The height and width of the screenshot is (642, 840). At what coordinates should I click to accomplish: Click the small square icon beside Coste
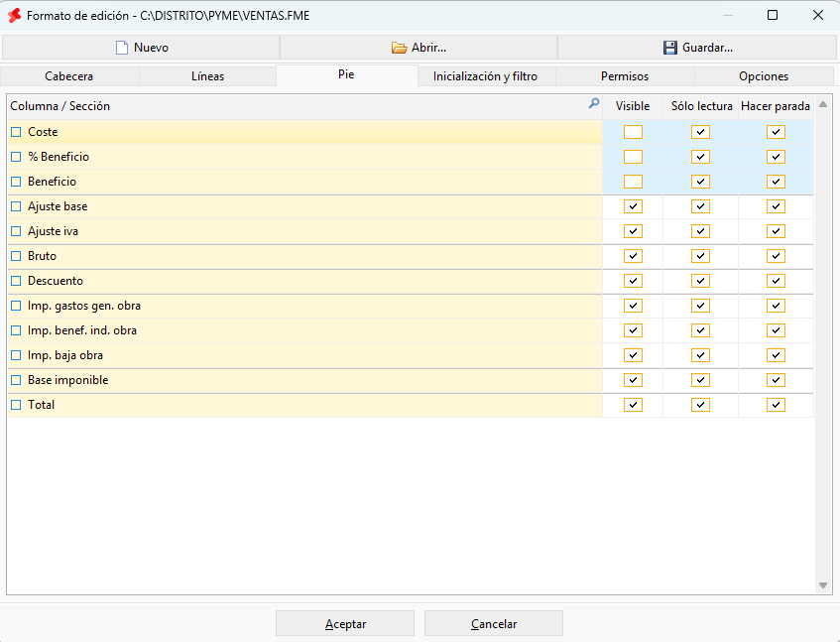click(x=16, y=132)
